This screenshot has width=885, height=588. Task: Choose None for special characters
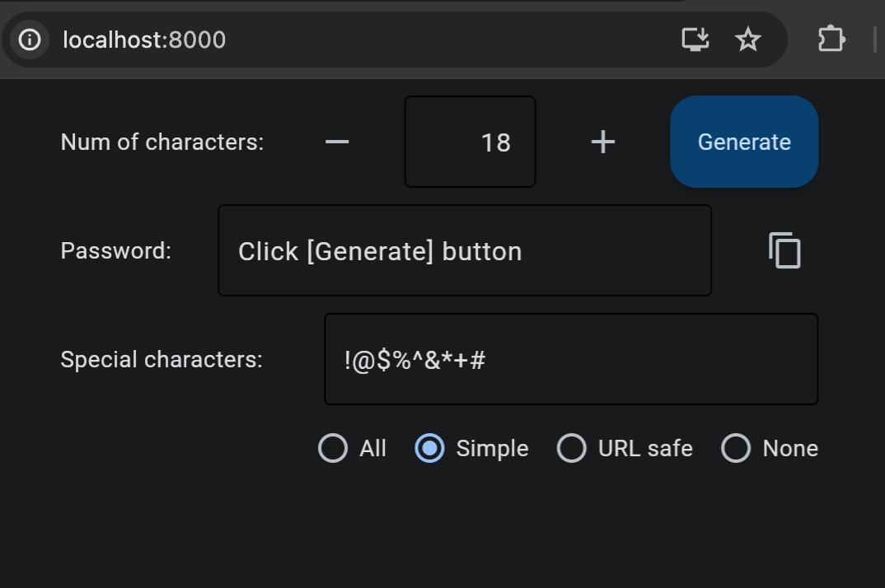point(735,449)
